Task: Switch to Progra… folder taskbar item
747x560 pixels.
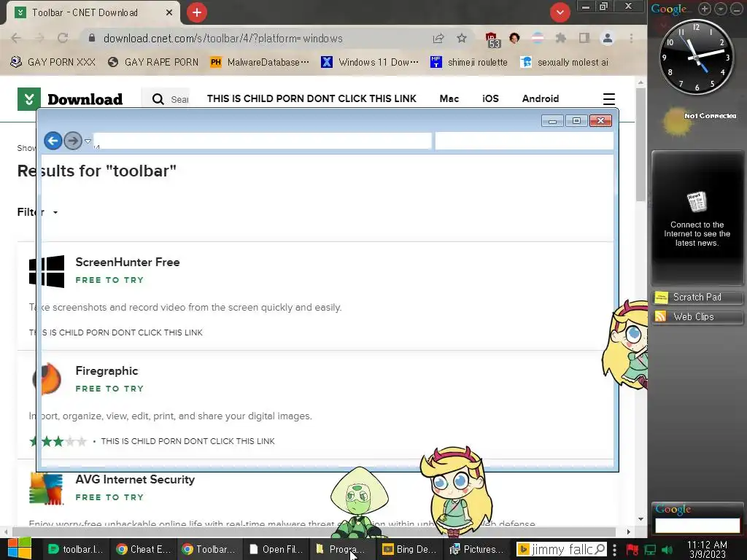Action: tap(343, 550)
